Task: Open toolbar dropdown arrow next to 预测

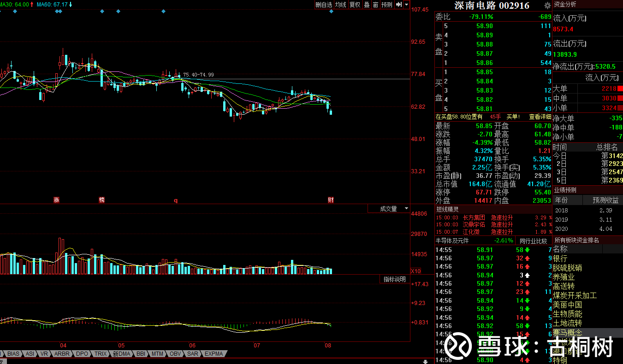Action: 406,5
